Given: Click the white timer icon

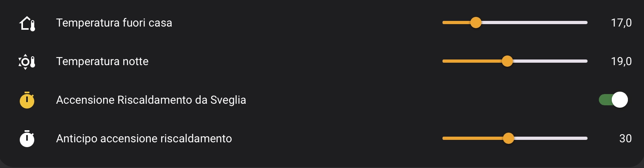Looking at the screenshot, I should click(27, 139).
